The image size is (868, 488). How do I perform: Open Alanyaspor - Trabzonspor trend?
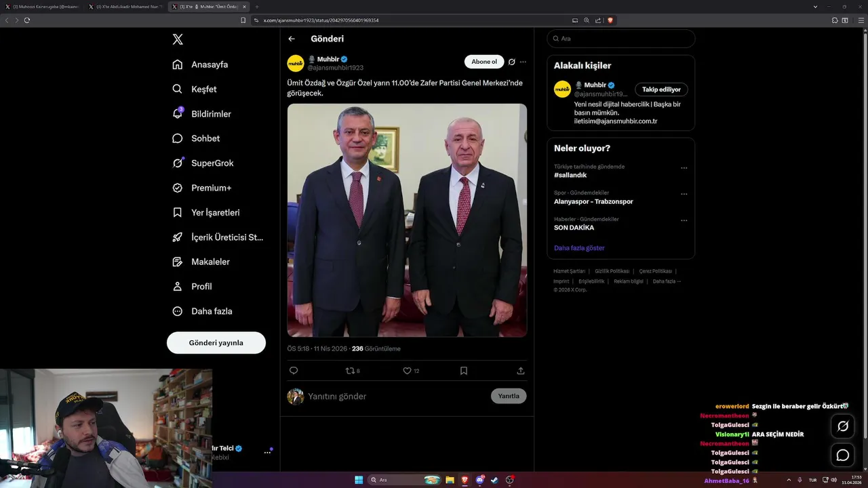click(593, 201)
